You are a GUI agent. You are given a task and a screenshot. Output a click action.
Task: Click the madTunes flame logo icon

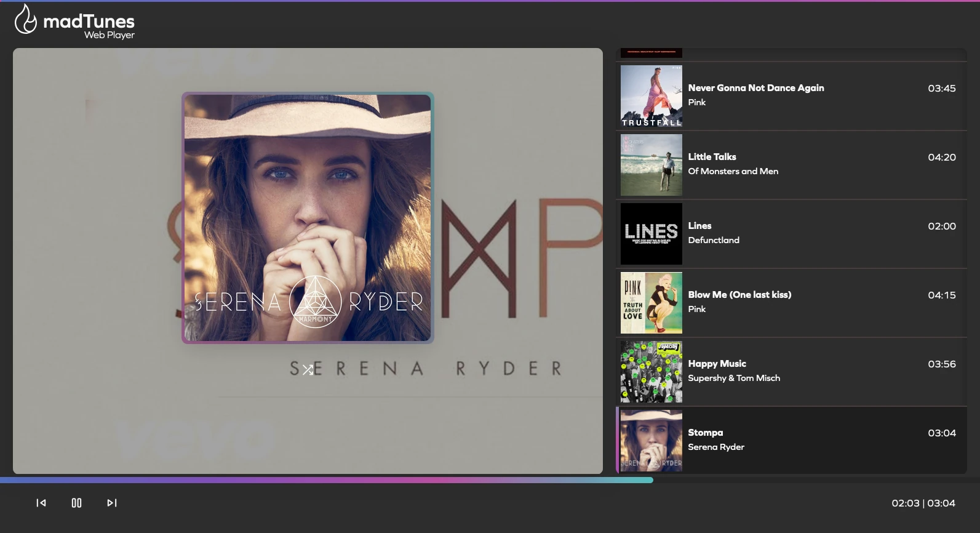[25, 20]
